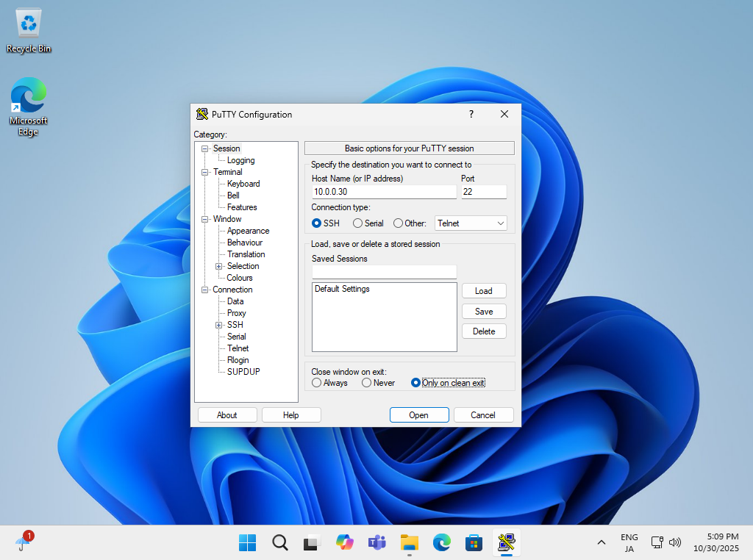
Task: Click the question mark help icon
Action: [x=471, y=114]
